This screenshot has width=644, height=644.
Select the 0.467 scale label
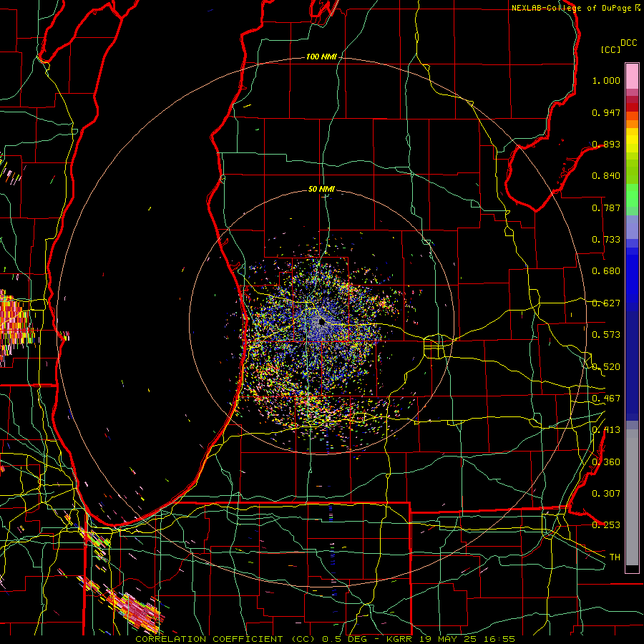coord(606,399)
